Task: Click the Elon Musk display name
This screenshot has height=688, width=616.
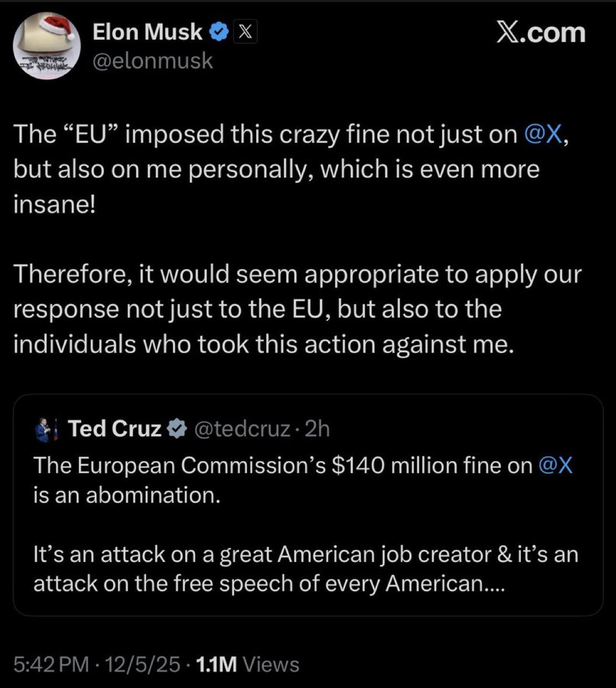Action: tap(148, 33)
